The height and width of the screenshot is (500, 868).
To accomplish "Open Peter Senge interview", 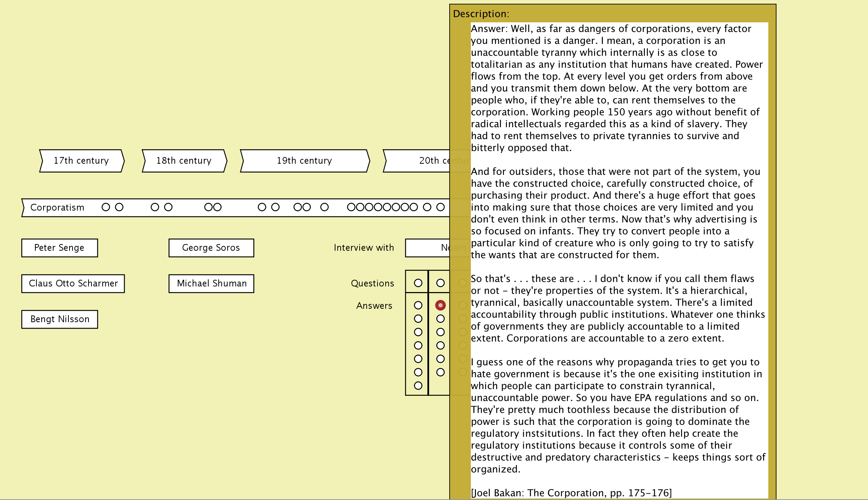I will point(60,248).
